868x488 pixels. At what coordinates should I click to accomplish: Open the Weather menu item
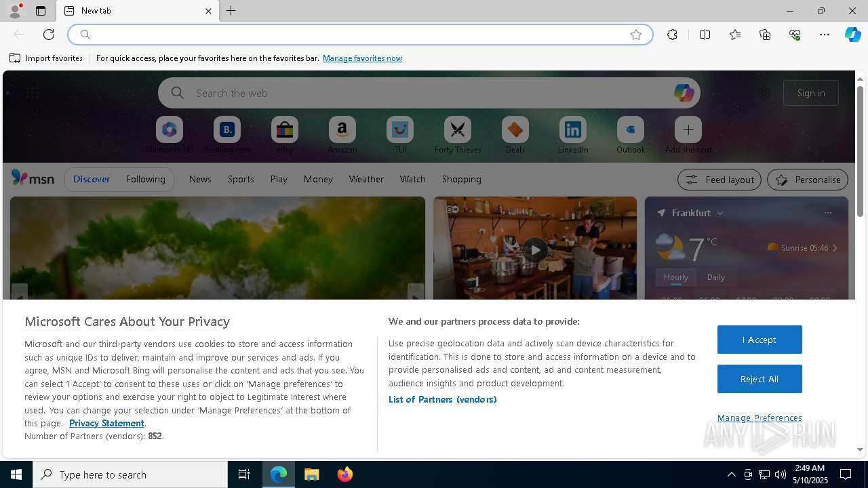coord(366,179)
